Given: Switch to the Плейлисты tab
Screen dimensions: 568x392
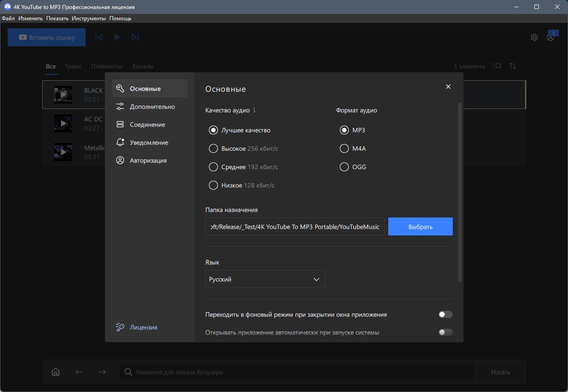Looking at the screenshot, I should pyautogui.click(x=106, y=66).
